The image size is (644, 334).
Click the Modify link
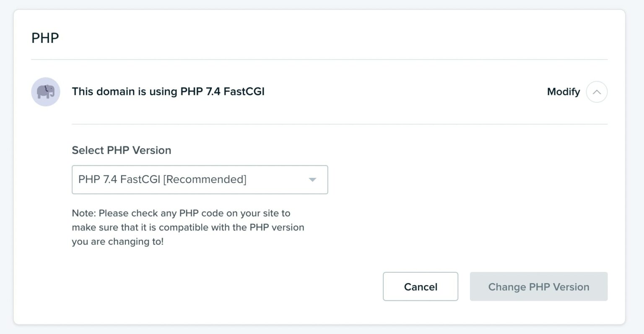(563, 91)
